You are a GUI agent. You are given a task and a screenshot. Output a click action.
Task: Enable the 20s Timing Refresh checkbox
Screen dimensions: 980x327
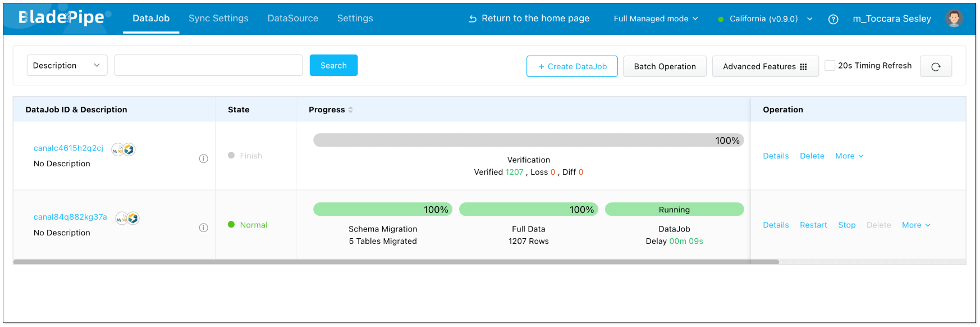[x=830, y=66]
